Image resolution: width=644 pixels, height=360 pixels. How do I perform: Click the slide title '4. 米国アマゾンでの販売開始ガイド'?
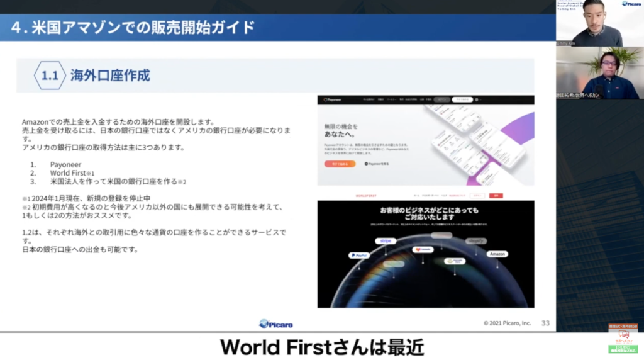pos(133,28)
